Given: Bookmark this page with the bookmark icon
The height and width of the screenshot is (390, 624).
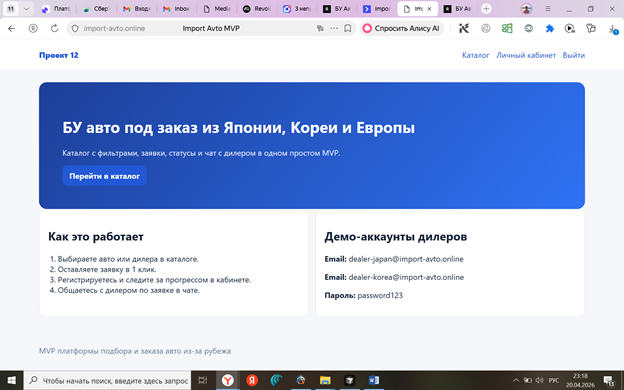Looking at the screenshot, I should [x=347, y=28].
